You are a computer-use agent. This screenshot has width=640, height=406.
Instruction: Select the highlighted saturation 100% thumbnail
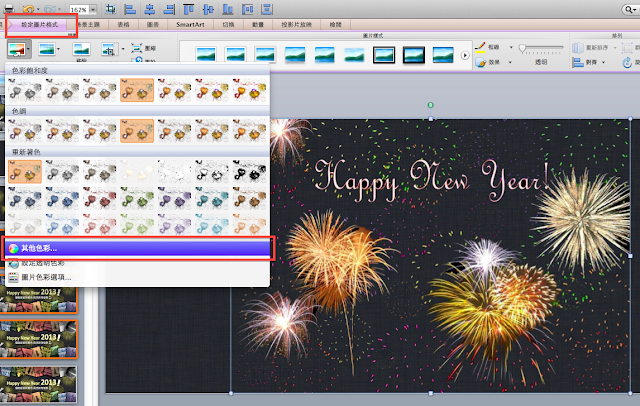click(137, 90)
